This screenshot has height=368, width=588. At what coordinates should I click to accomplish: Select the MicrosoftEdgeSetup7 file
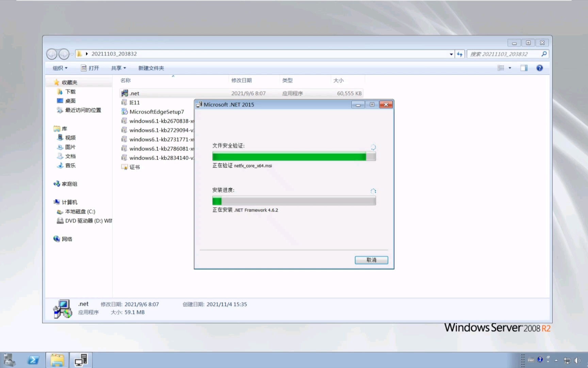[x=157, y=111]
